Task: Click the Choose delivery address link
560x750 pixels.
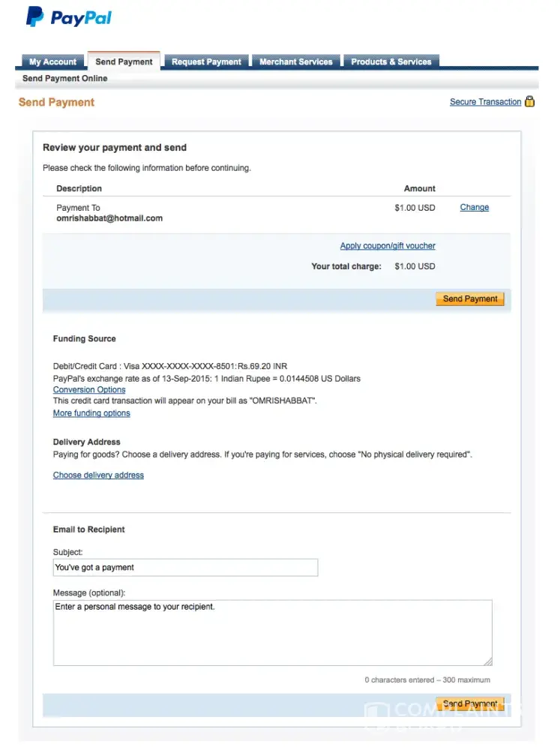Action: tap(98, 475)
